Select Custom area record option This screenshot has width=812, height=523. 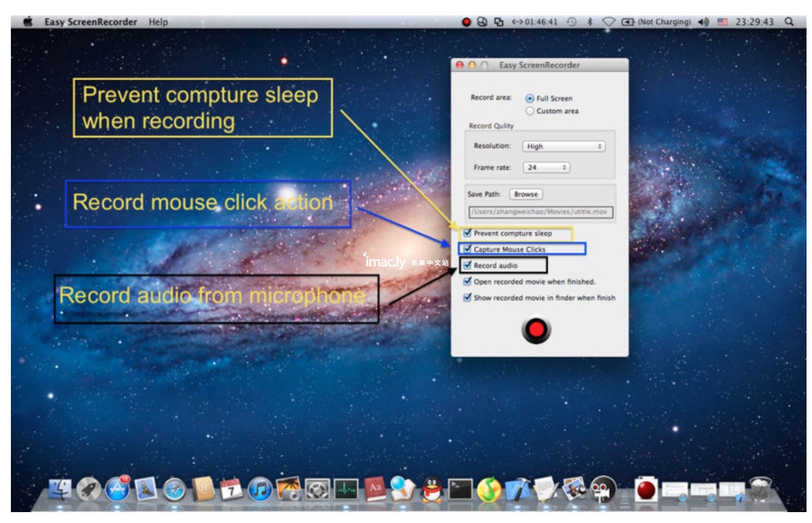(x=529, y=111)
